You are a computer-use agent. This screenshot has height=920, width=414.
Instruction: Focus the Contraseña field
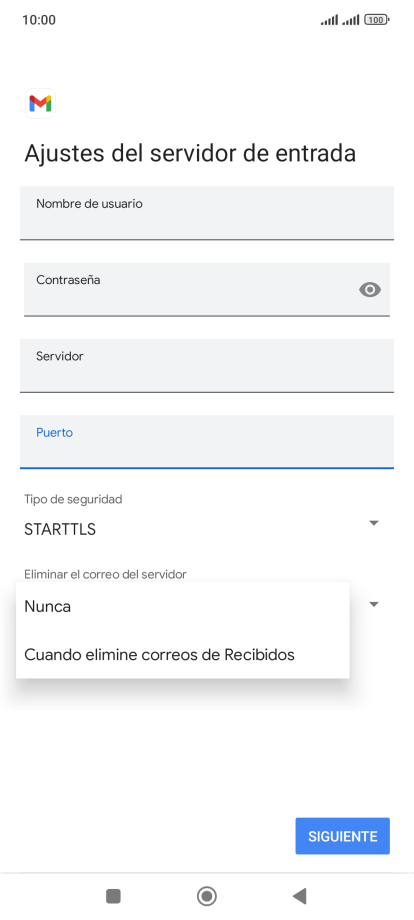[206, 289]
